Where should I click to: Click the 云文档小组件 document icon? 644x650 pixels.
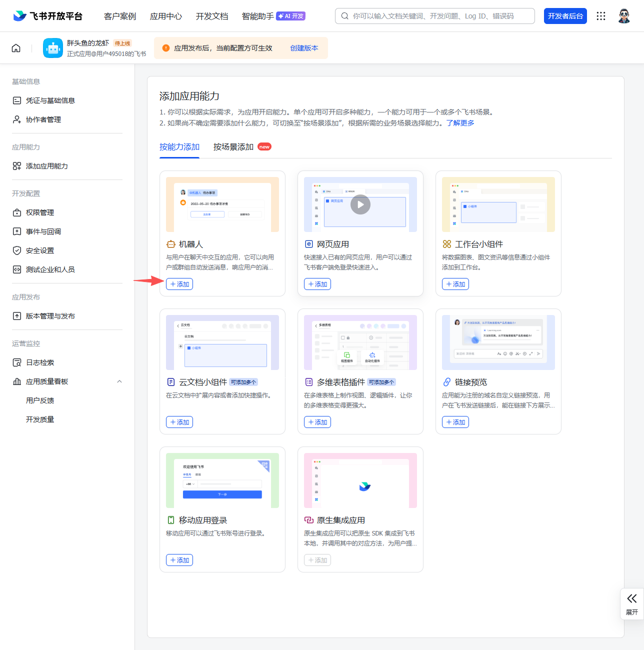[171, 382]
